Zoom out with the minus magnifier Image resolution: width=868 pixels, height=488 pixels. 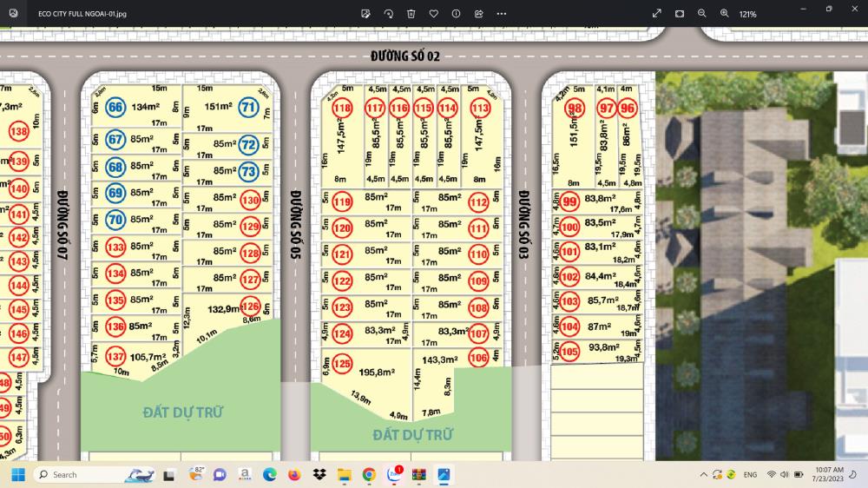coord(702,14)
